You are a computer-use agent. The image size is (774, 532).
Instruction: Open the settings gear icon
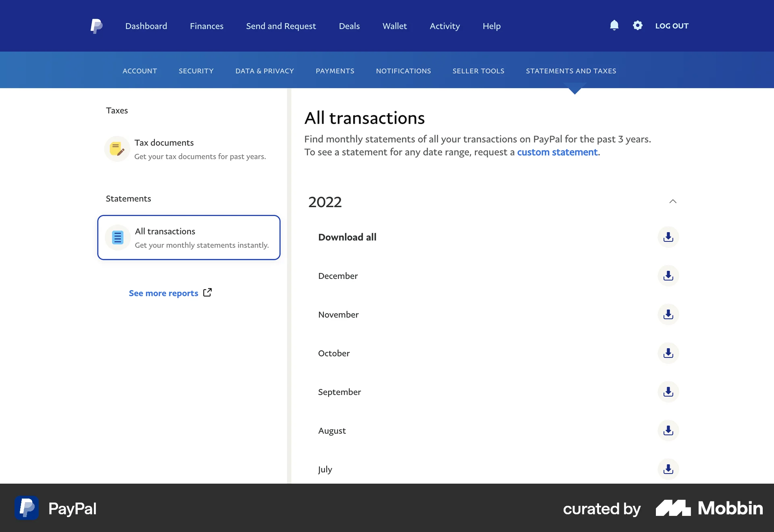coord(638,25)
